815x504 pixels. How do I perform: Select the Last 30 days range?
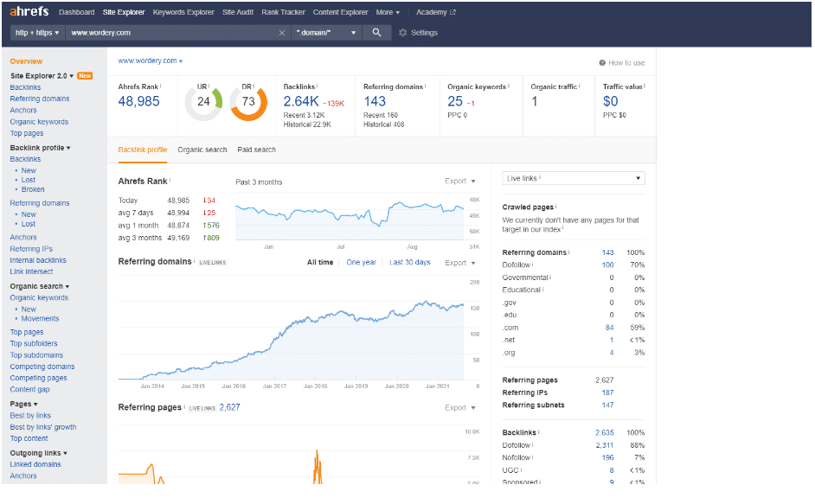(x=410, y=263)
